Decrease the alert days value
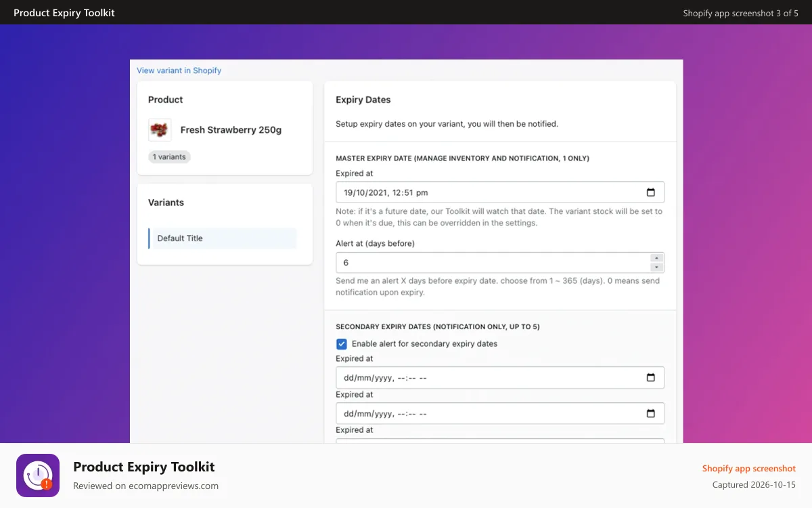 pyautogui.click(x=656, y=268)
